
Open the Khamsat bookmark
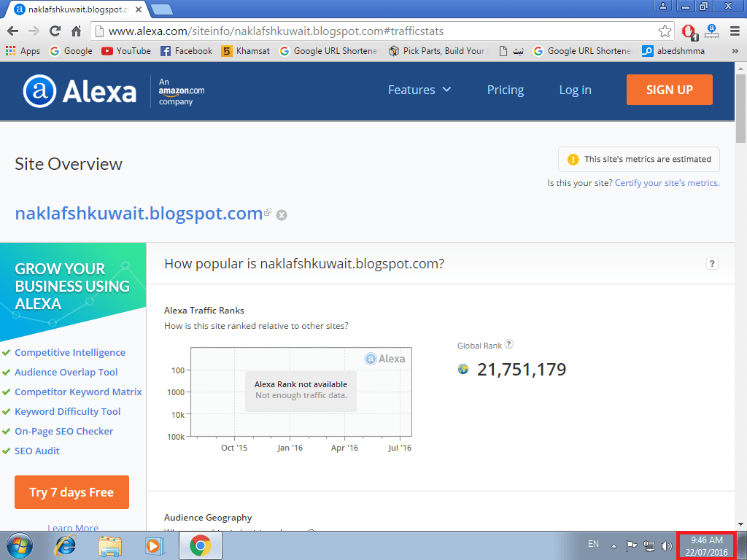coord(245,51)
